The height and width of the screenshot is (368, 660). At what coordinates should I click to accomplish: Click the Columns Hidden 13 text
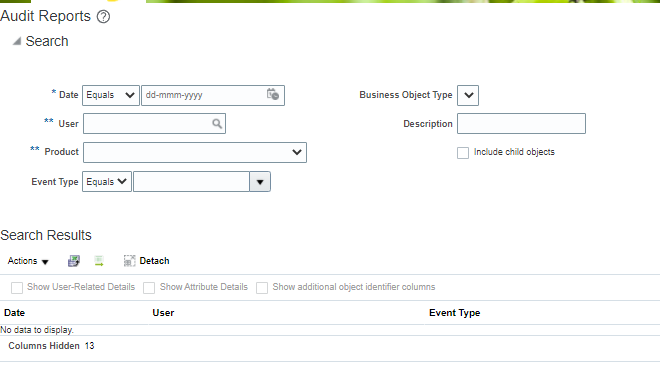tap(51, 346)
